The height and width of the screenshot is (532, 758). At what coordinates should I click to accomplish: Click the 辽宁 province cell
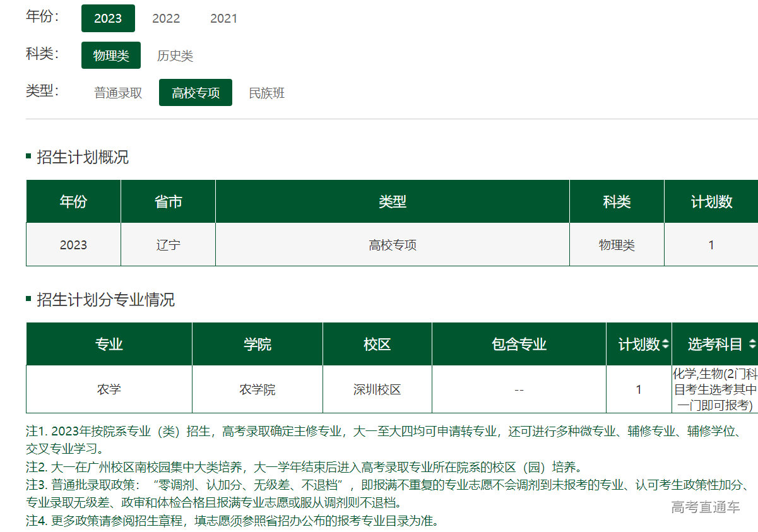pos(168,244)
